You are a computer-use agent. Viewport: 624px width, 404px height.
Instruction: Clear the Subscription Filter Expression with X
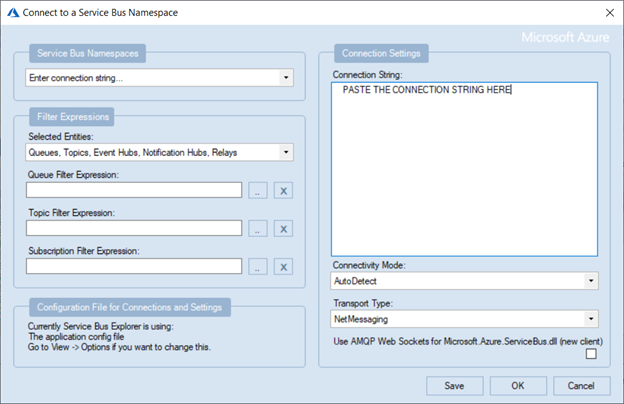pyautogui.click(x=283, y=267)
